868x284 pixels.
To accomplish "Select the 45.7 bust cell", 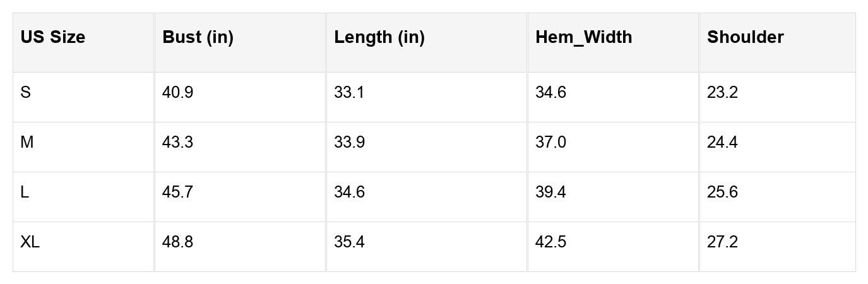I will click(177, 192).
